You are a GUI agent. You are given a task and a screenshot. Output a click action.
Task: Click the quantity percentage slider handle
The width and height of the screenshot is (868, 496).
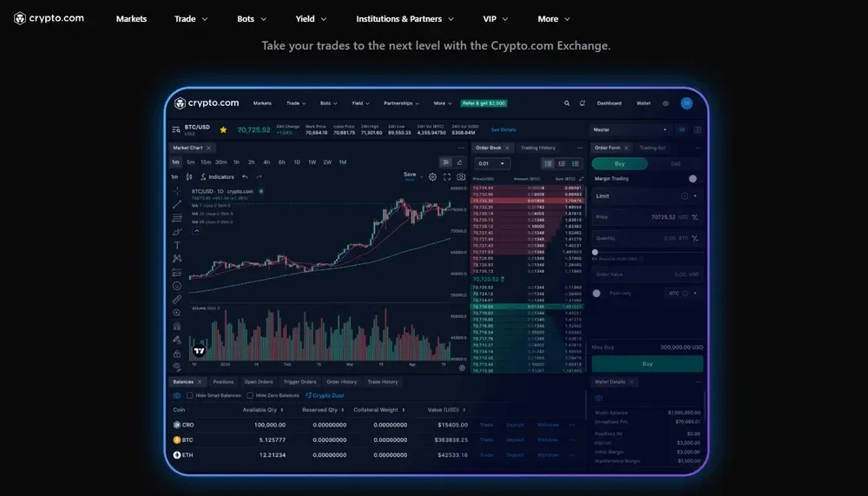(595, 252)
